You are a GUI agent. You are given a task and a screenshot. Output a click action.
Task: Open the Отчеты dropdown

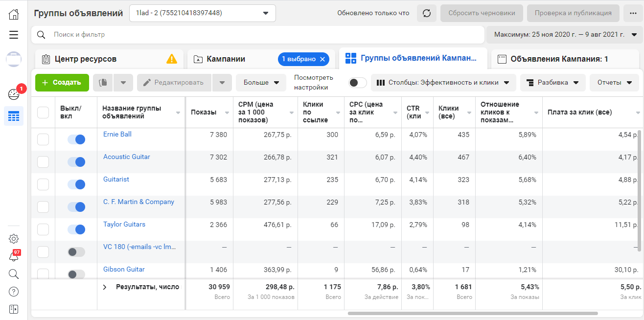click(x=615, y=83)
